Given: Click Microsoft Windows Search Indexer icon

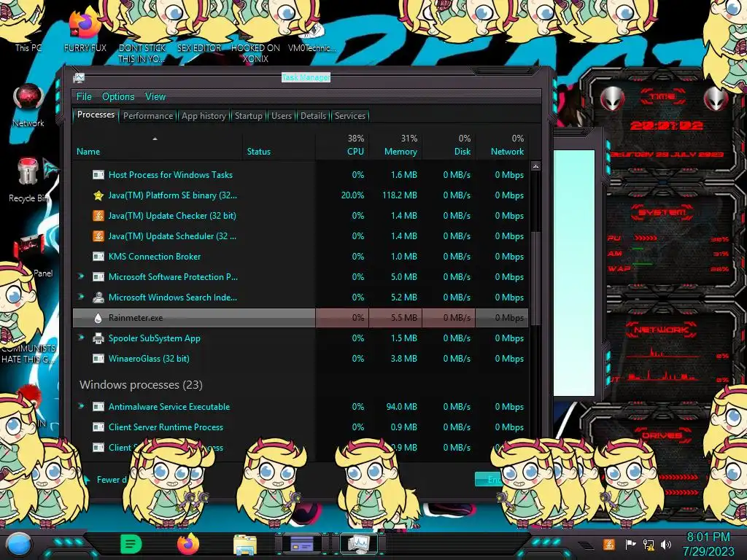Looking at the screenshot, I should tap(98, 297).
